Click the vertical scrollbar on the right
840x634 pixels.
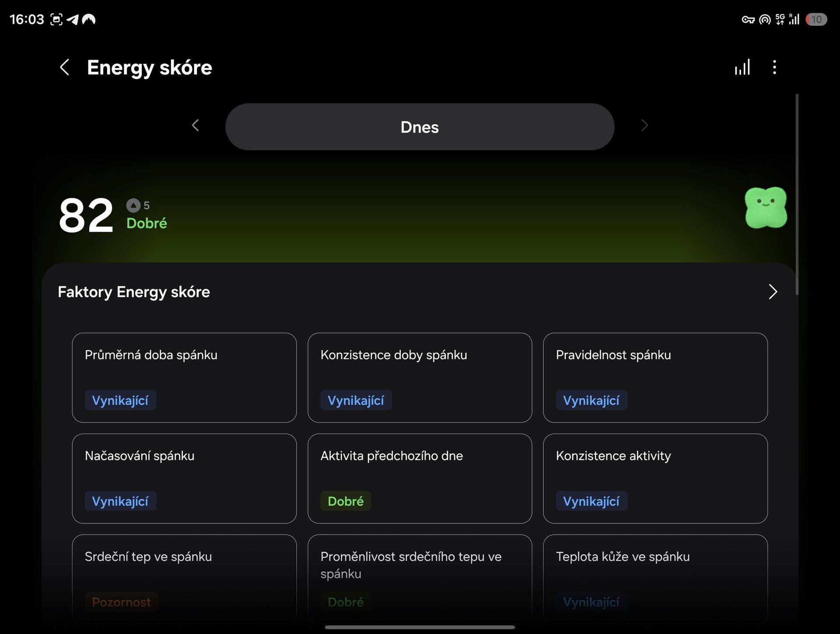797,194
